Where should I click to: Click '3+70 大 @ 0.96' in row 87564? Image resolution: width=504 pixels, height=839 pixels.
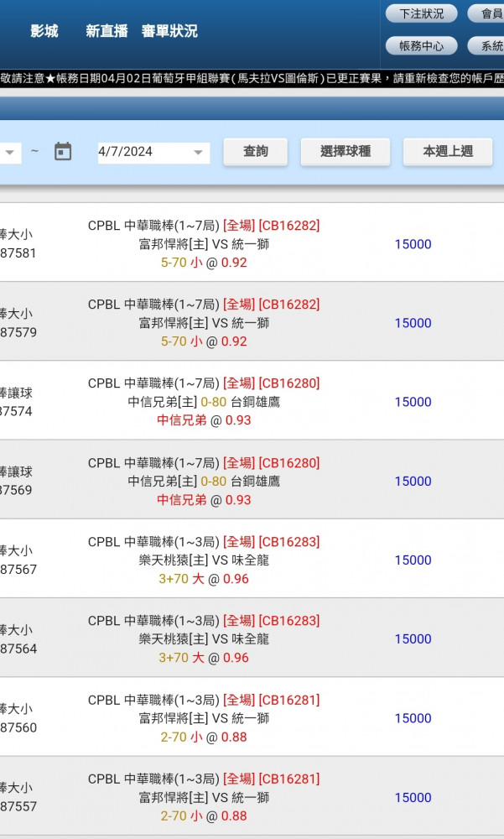tap(204, 658)
